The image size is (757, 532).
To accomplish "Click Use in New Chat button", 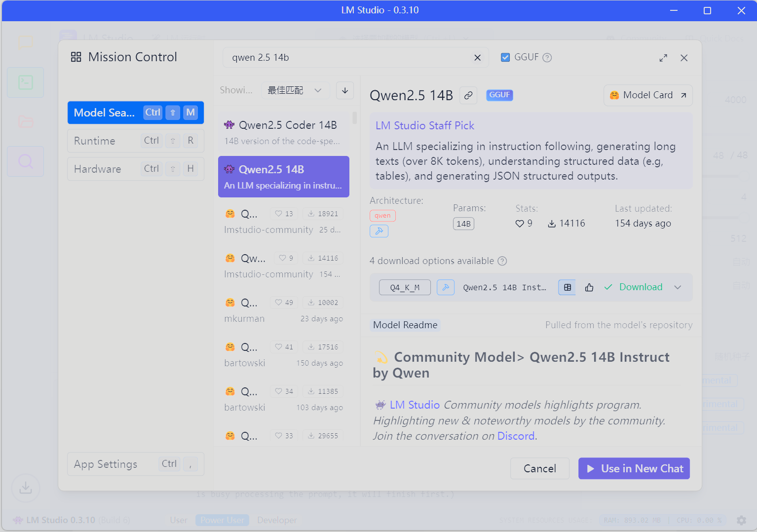I will pyautogui.click(x=634, y=468).
